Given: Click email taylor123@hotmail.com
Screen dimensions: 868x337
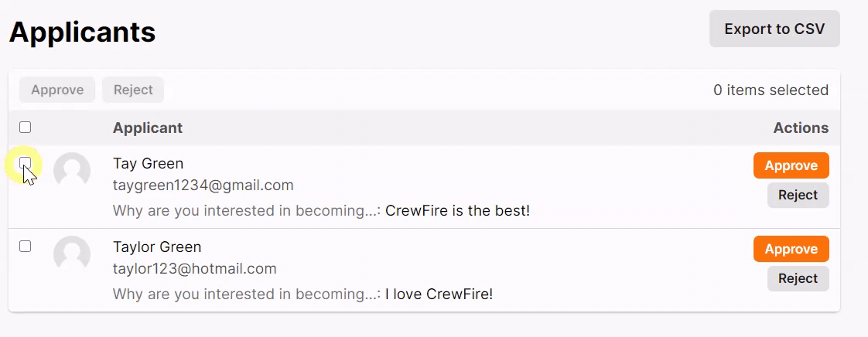Looking at the screenshot, I should (195, 269).
